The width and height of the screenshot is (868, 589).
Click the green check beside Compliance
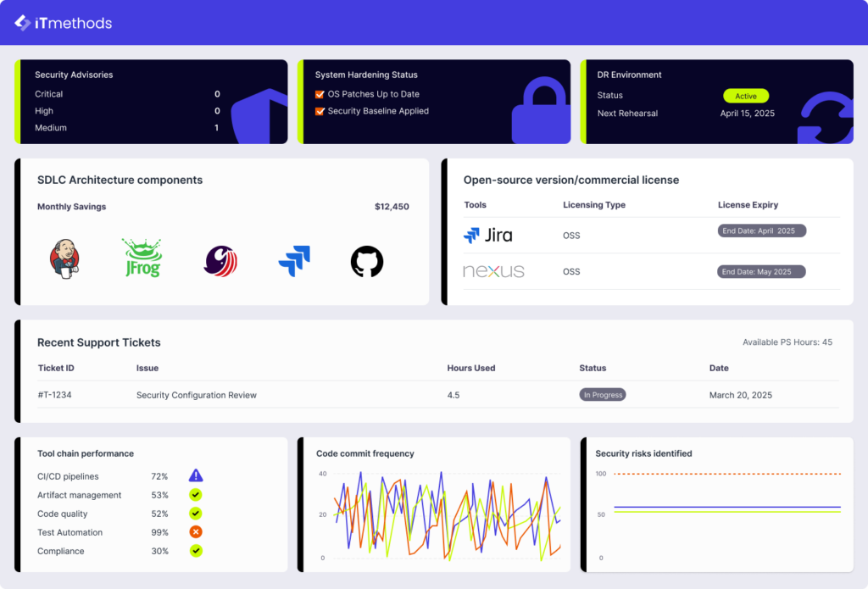coord(195,551)
